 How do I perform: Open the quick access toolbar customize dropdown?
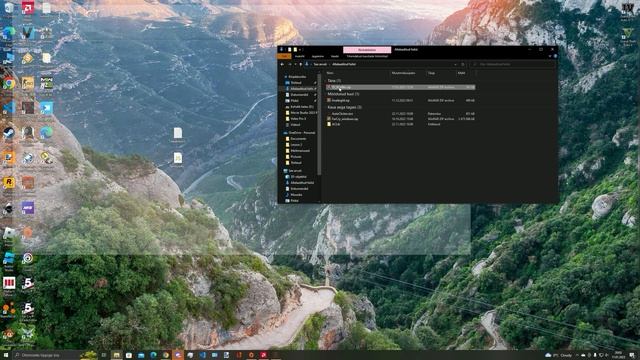pos(301,50)
